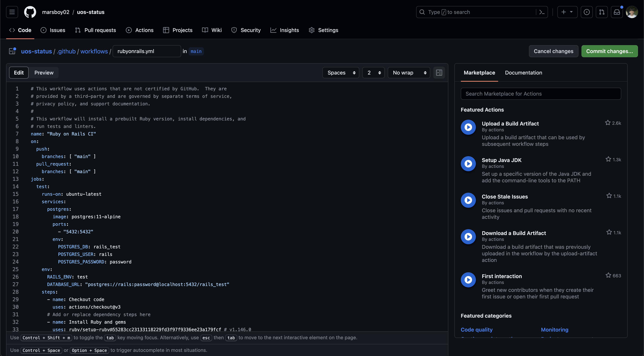The height and width of the screenshot is (356, 644).
Task: Click the GitHub Octocat logo
Action: coord(30,12)
